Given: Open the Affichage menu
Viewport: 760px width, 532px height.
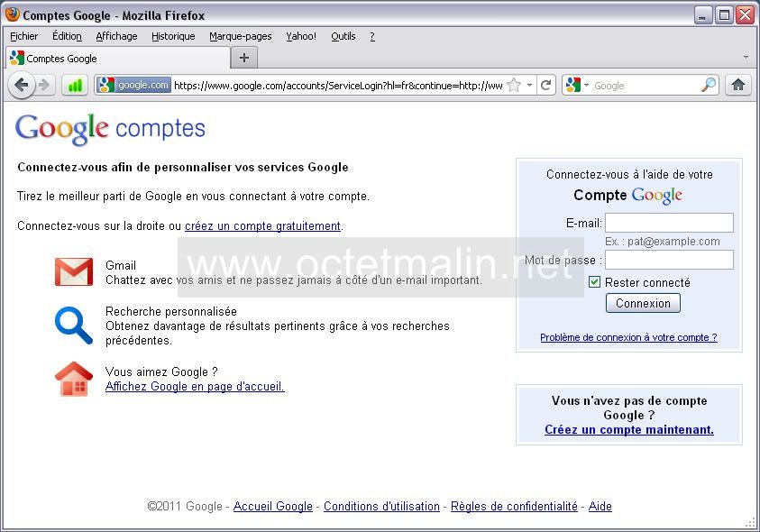Looking at the screenshot, I should (x=116, y=36).
